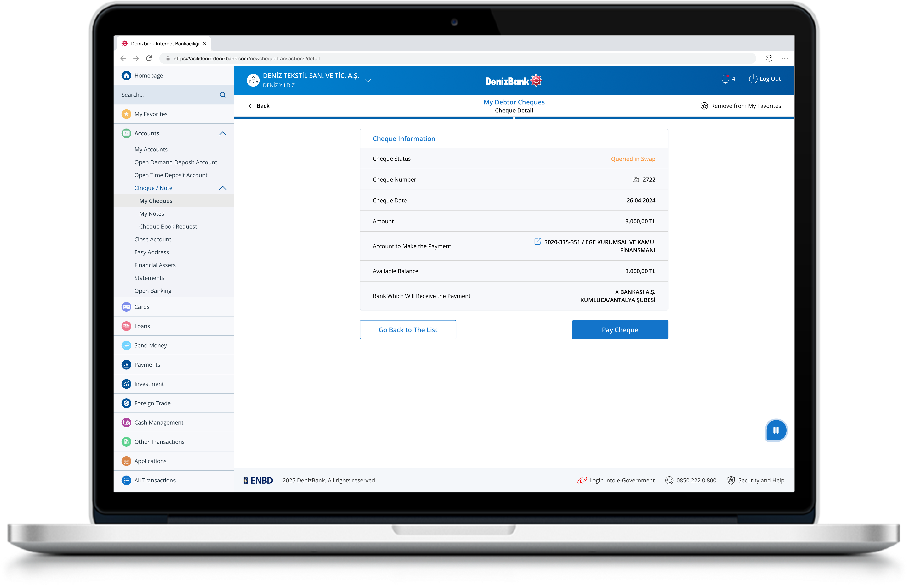Expand company selector chevron next to DENİZ TEKSTİL
This screenshot has width=907, height=588.
(x=368, y=80)
